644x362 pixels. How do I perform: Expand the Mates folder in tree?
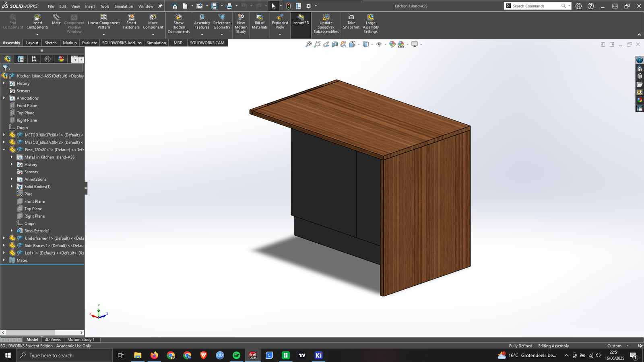point(4,260)
